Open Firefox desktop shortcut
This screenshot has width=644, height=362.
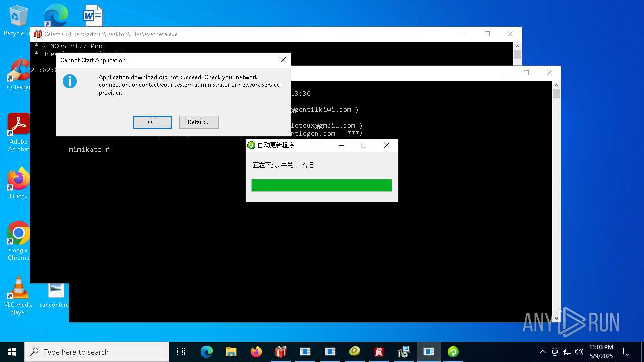(18, 183)
